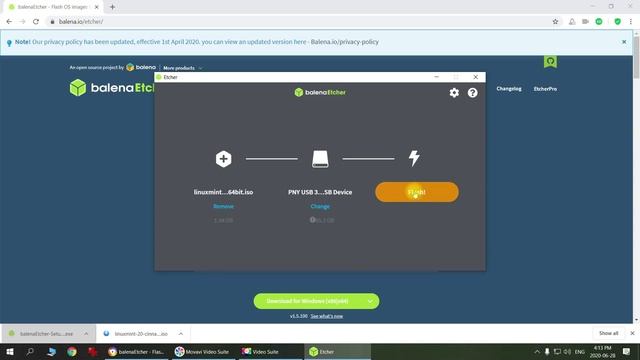The width and height of the screenshot is (640, 360).
Task: Click the microphone tray icon
Action: click(x=547, y=351)
